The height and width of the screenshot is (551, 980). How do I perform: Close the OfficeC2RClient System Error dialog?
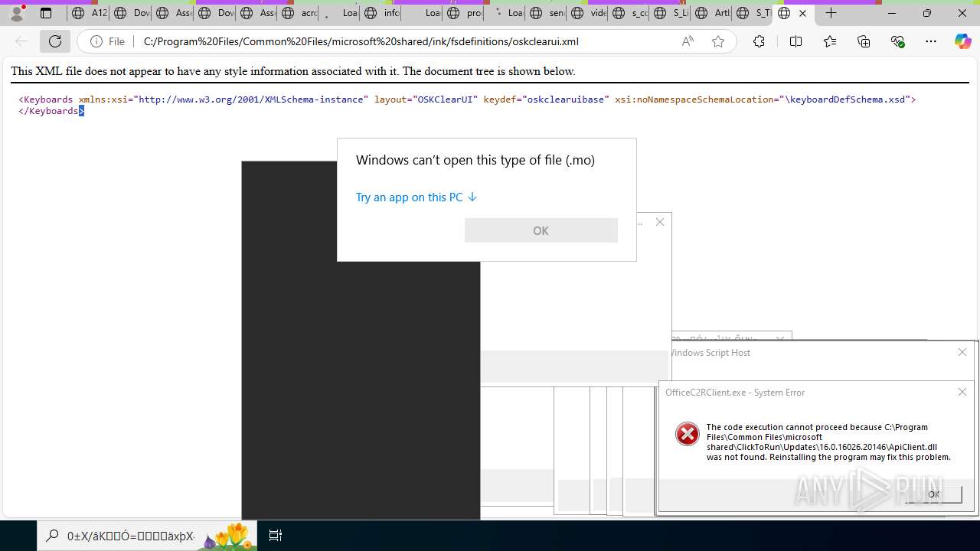962,392
